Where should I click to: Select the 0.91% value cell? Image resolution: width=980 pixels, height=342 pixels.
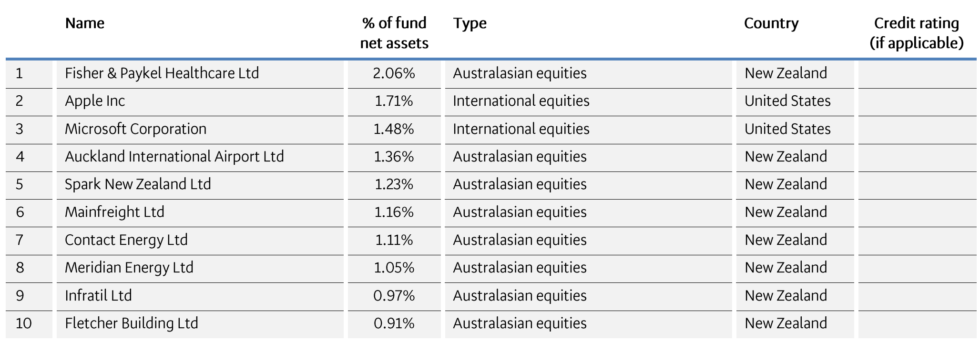click(394, 323)
